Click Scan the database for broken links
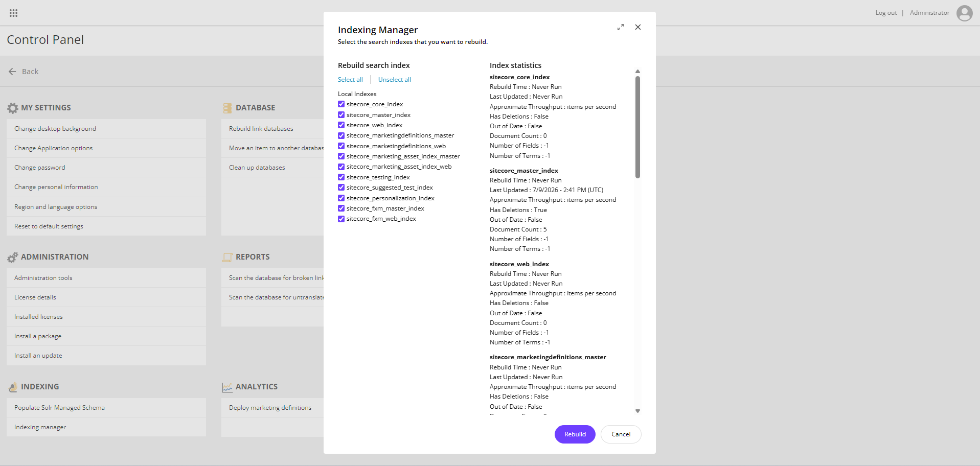The height and width of the screenshot is (466, 980). (272, 278)
